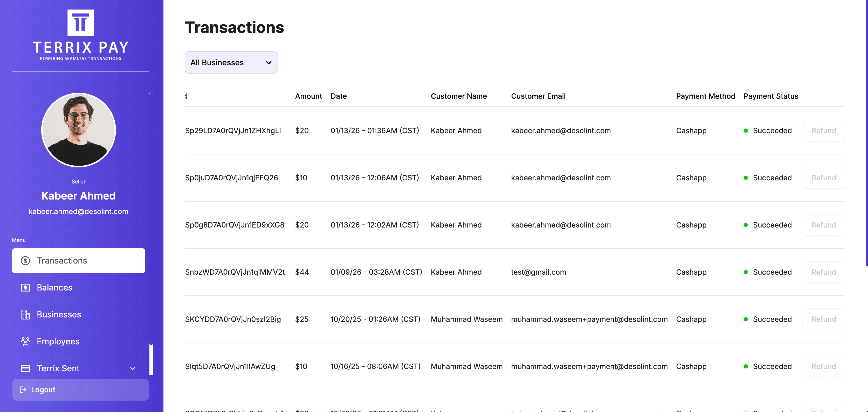The width and height of the screenshot is (868, 412).
Task: Click date 01/13/26 - 01:36AM (CST)
Action: pyautogui.click(x=375, y=131)
